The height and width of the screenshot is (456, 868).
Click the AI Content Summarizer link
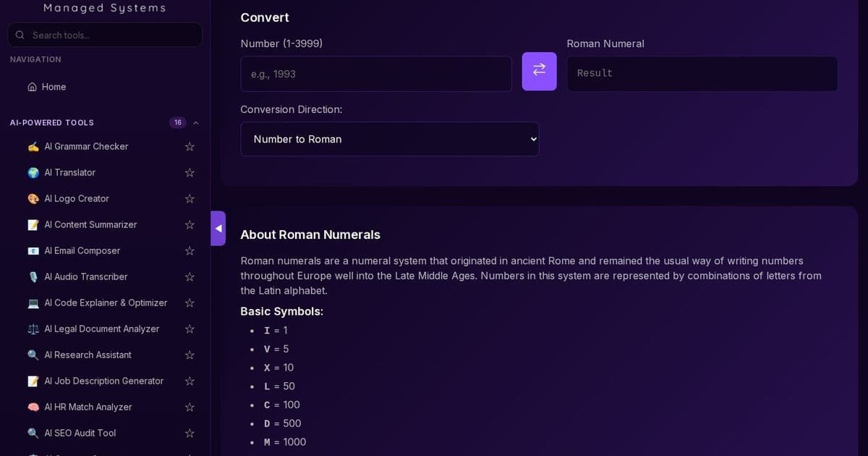90,224
